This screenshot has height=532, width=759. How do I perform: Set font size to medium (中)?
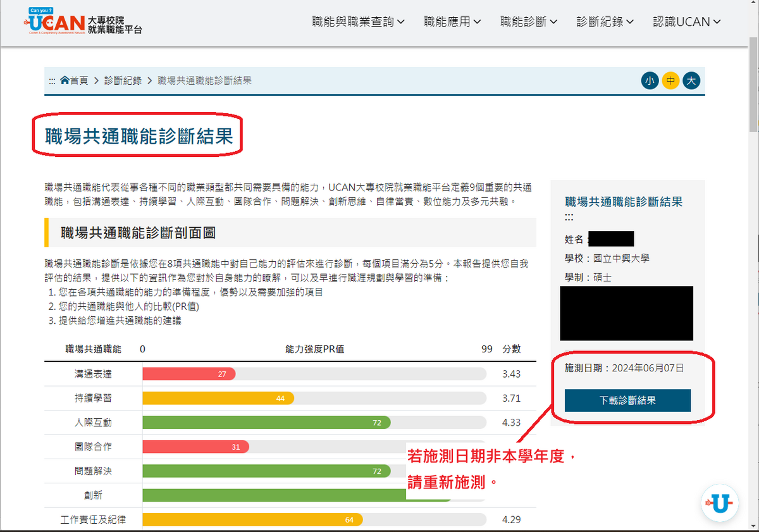[670, 81]
